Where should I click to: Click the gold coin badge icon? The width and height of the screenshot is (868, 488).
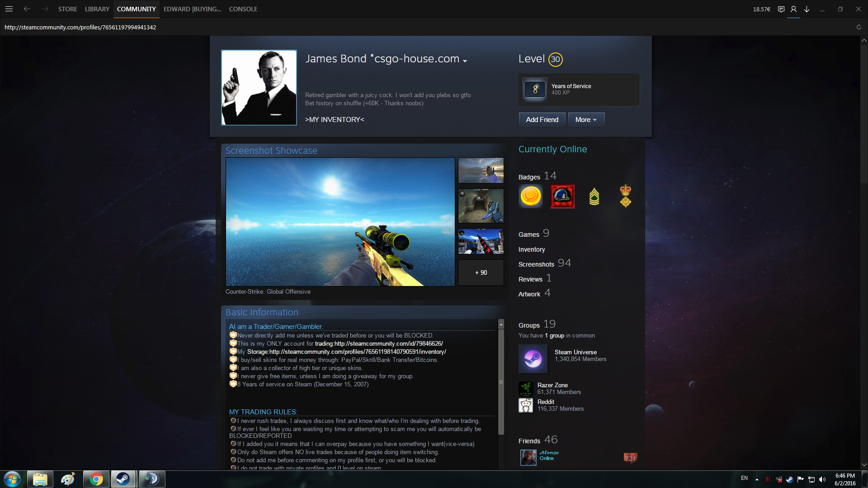point(531,197)
